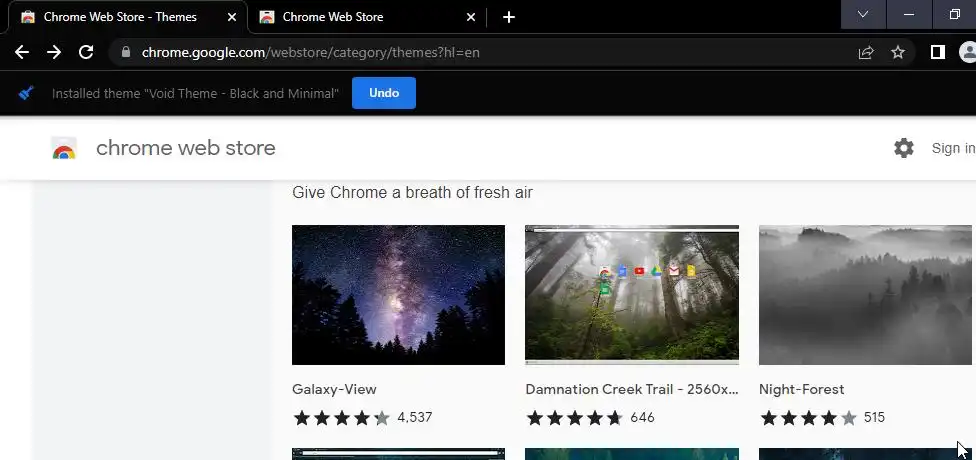The height and width of the screenshot is (460, 976).
Task: Click the share page icon in address bar
Action: [x=866, y=52]
